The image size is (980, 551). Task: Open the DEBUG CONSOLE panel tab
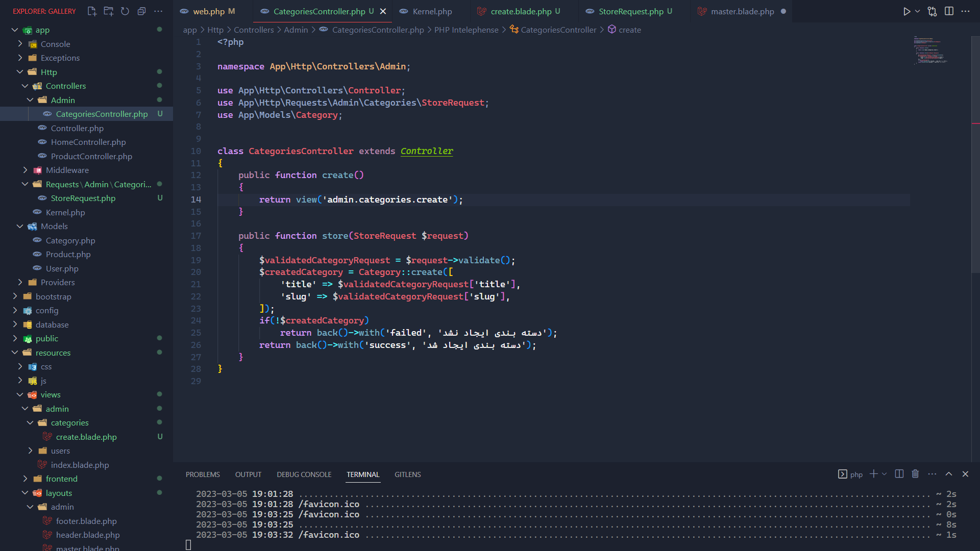pos(304,474)
